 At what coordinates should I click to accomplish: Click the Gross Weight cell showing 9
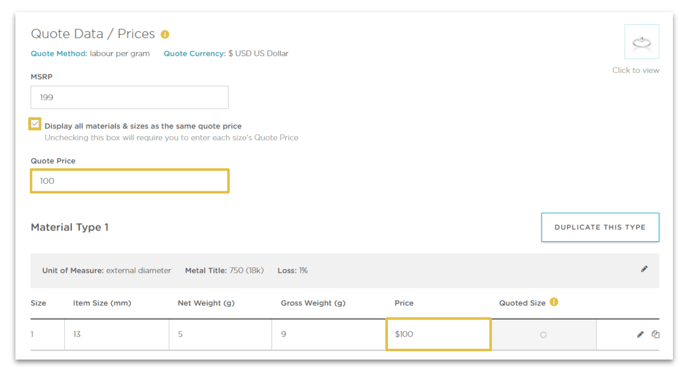[x=329, y=334]
